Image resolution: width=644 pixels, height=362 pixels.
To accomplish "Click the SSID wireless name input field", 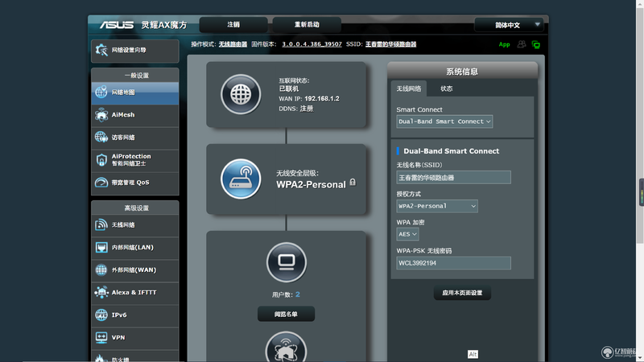I will point(453,177).
